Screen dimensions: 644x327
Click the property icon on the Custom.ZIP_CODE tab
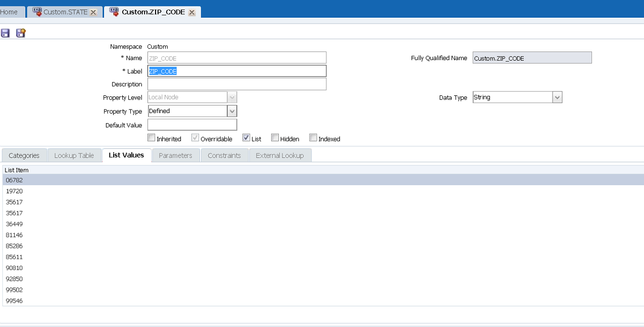(x=114, y=12)
